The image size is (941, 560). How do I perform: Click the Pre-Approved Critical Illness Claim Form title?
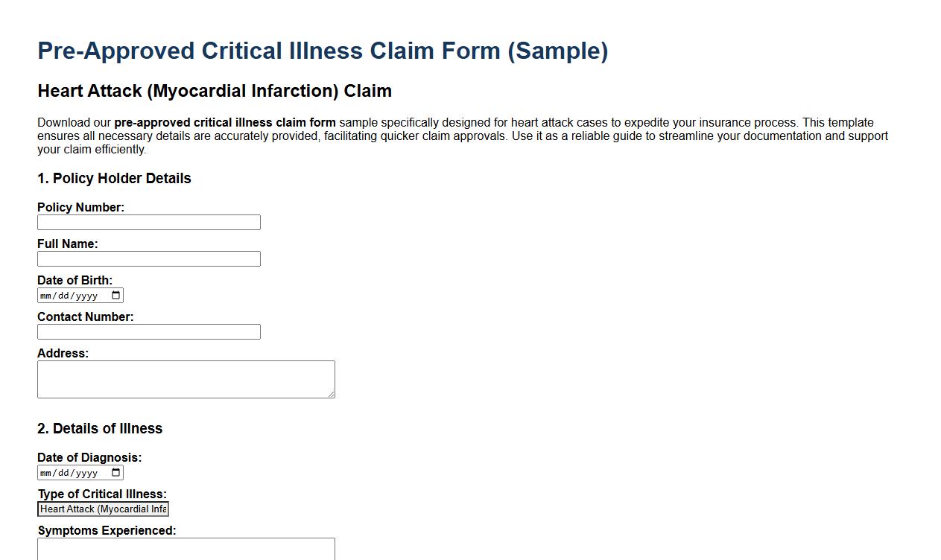click(323, 51)
